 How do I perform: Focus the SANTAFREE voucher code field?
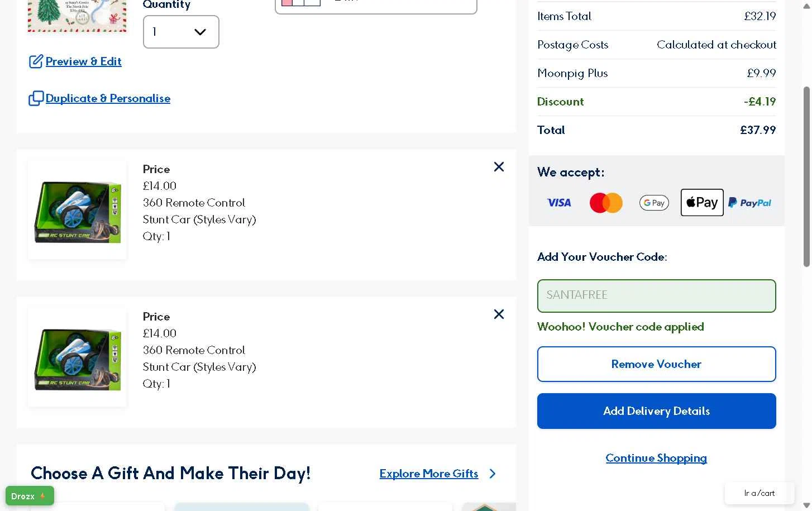(x=656, y=295)
